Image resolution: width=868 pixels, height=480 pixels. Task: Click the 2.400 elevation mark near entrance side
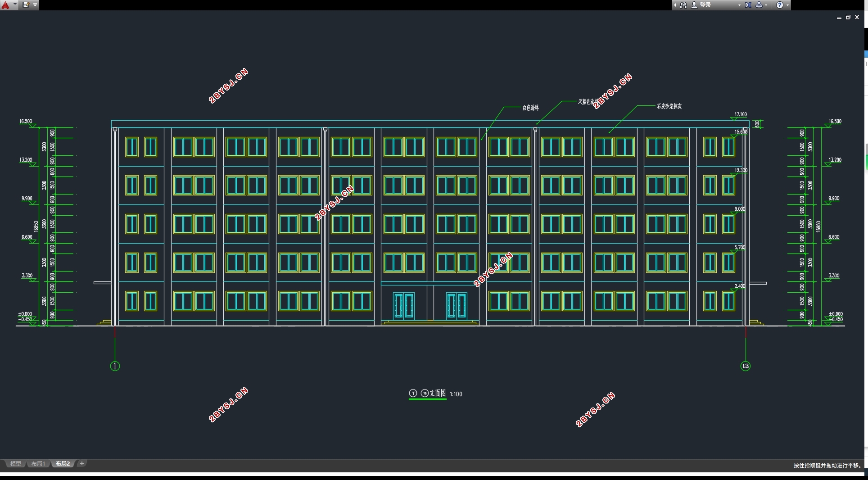(740, 286)
